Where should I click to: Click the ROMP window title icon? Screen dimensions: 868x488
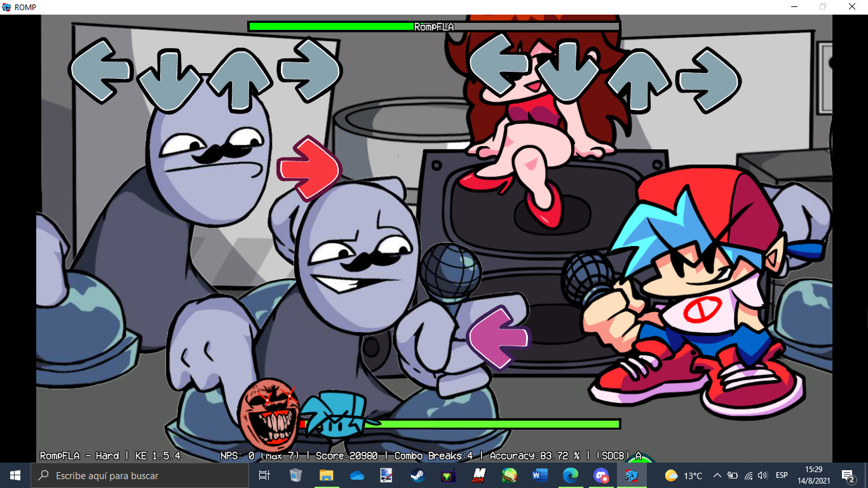click(7, 7)
